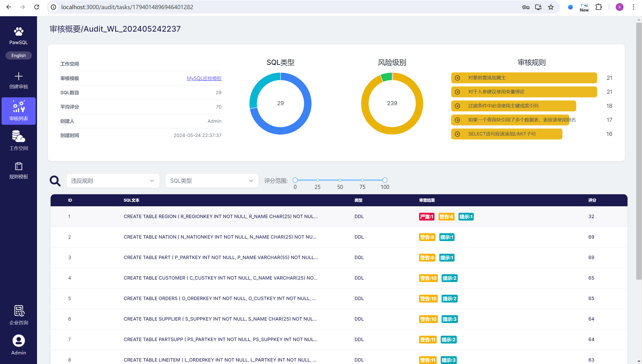Open the 企业咨询 icon in the sidebar
This screenshot has width=642, height=364.
(19, 311)
